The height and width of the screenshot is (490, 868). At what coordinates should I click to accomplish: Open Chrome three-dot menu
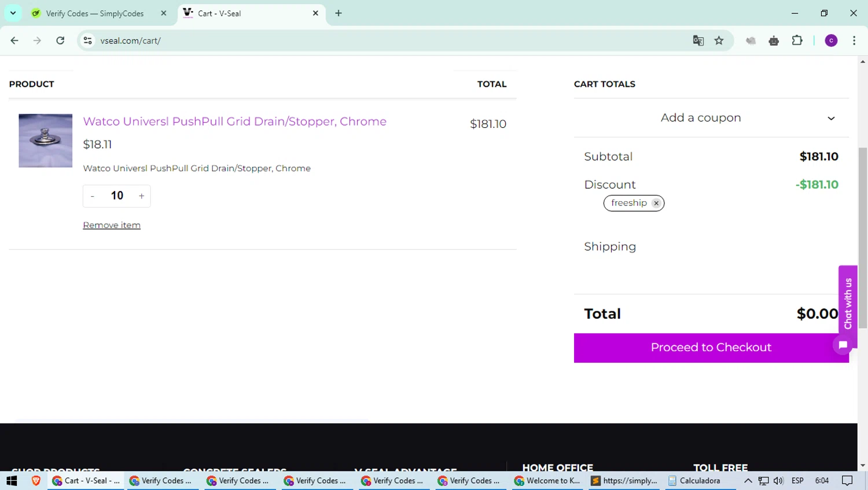854,40
